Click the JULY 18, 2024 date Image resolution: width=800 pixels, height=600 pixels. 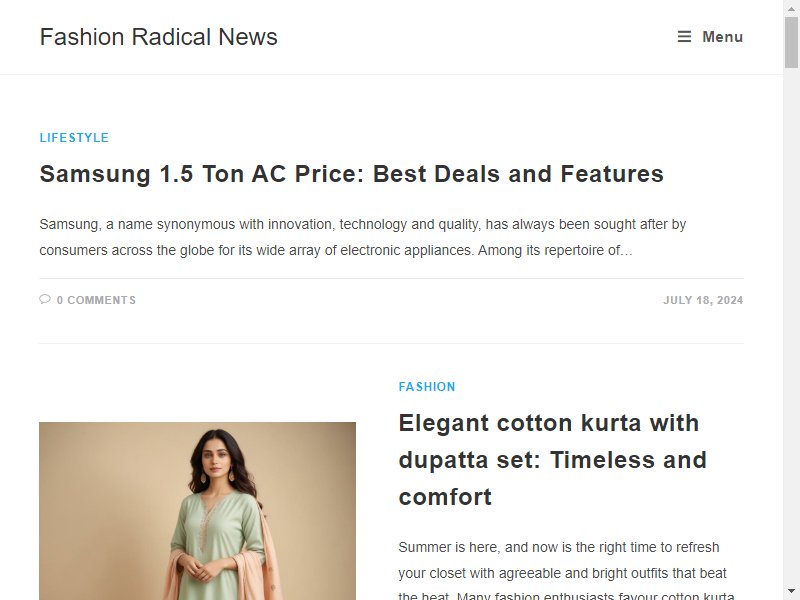click(703, 300)
